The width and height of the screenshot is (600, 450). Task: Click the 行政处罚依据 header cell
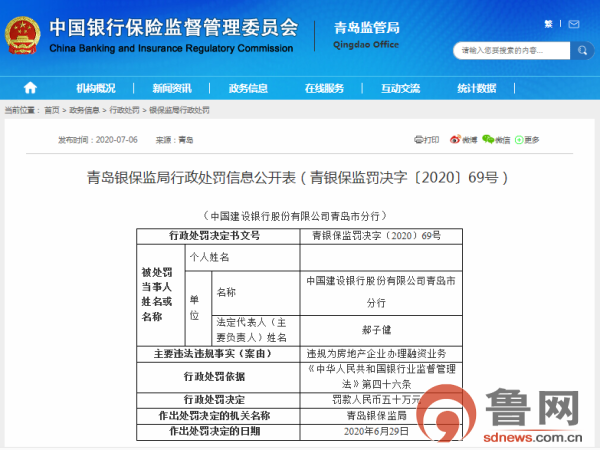(x=218, y=377)
